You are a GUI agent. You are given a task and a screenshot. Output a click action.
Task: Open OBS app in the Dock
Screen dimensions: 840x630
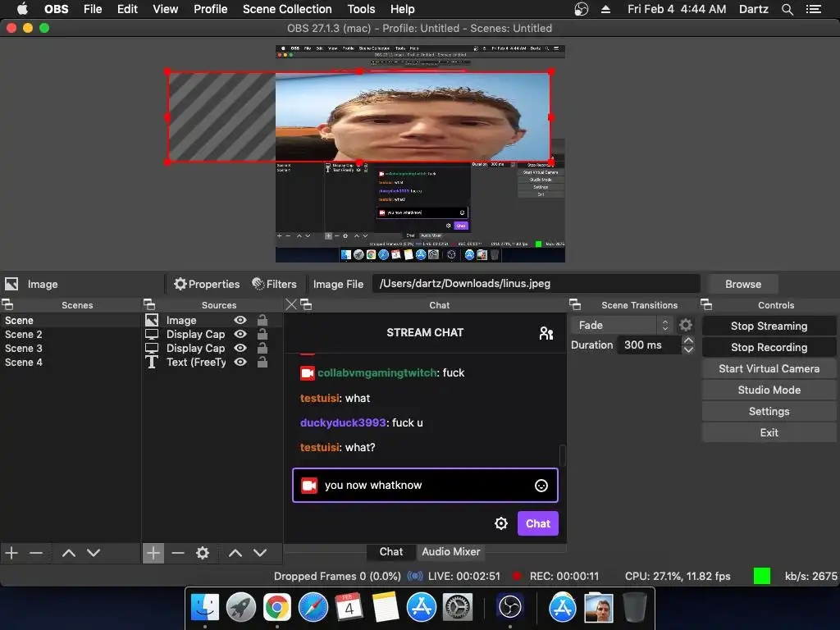(x=509, y=607)
